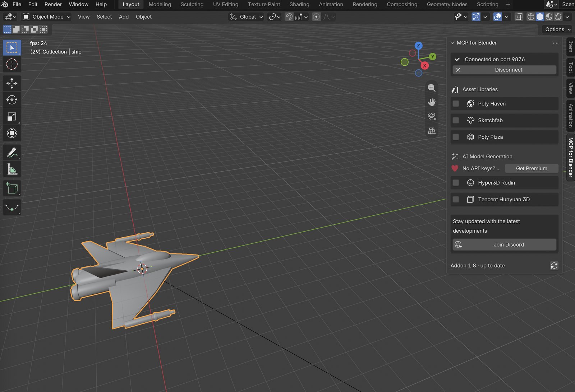Image resolution: width=575 pixels, height=392 pixels.
Task: Select the Measure ruler tool
Action: click(12, 169)
